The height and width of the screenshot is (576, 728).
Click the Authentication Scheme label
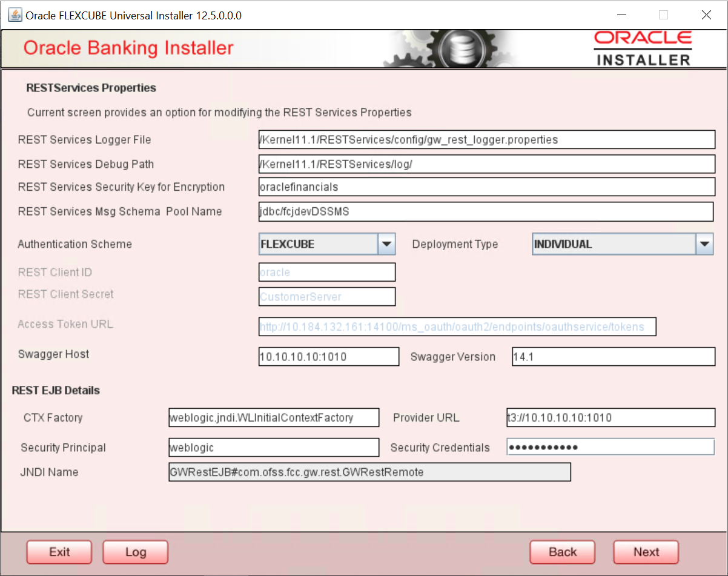coord(74,244)
